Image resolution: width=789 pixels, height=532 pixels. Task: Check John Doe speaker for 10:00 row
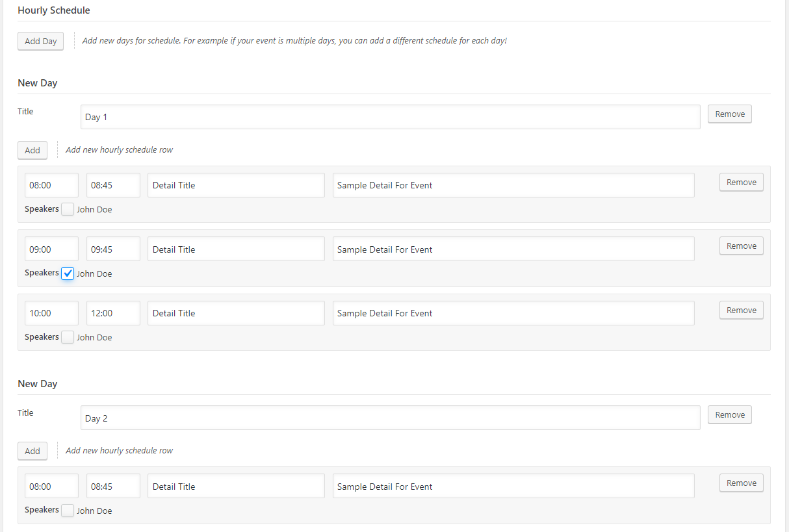pos(68,337)
